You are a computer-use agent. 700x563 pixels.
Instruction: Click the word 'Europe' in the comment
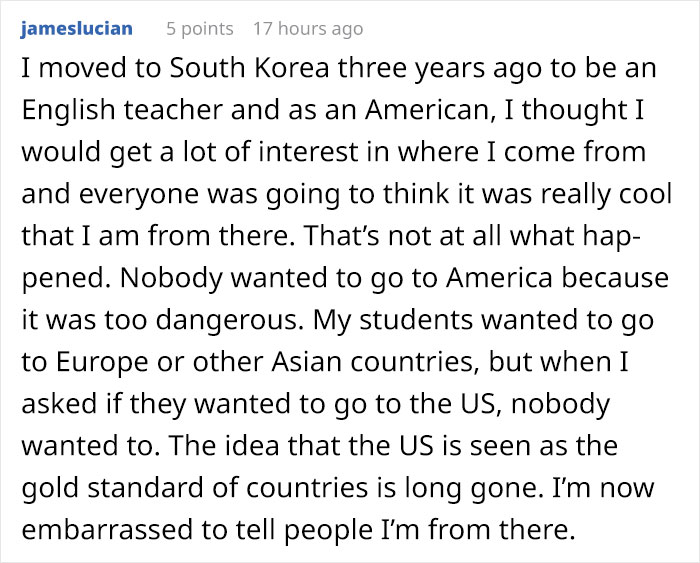(x=101, y=362)
